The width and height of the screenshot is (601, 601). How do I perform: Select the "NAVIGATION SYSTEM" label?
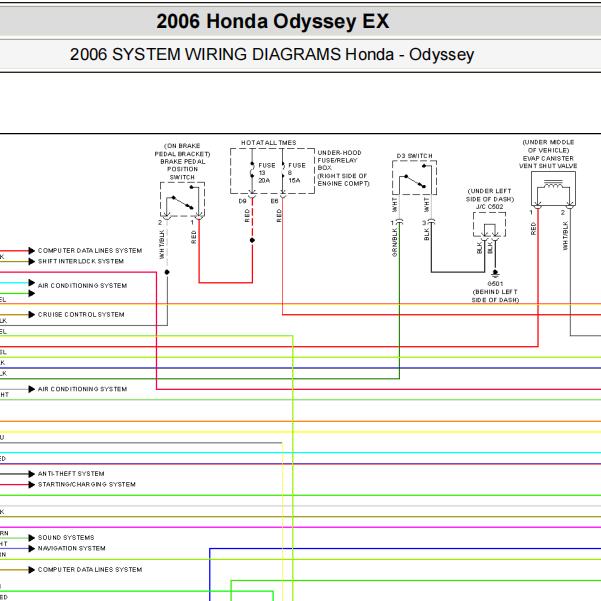click(x=72, y=548)
